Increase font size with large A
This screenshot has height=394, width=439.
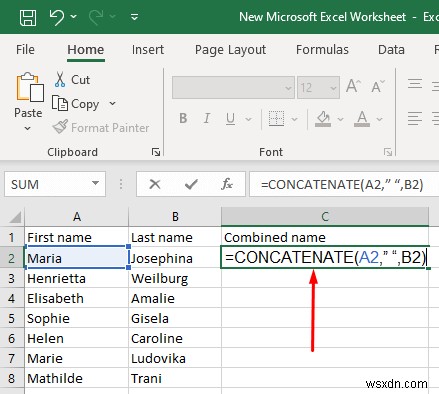pyautogui.click(x=353, y=86)
